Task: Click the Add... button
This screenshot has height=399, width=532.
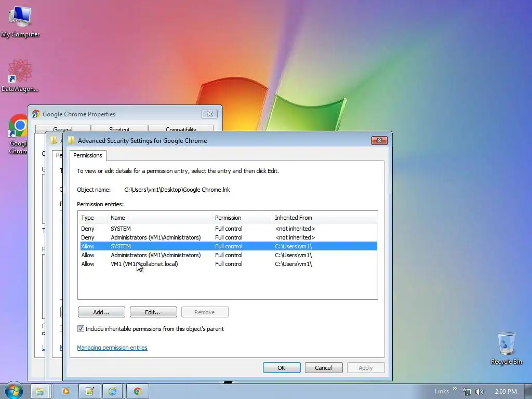Action: tap(101, 312)
